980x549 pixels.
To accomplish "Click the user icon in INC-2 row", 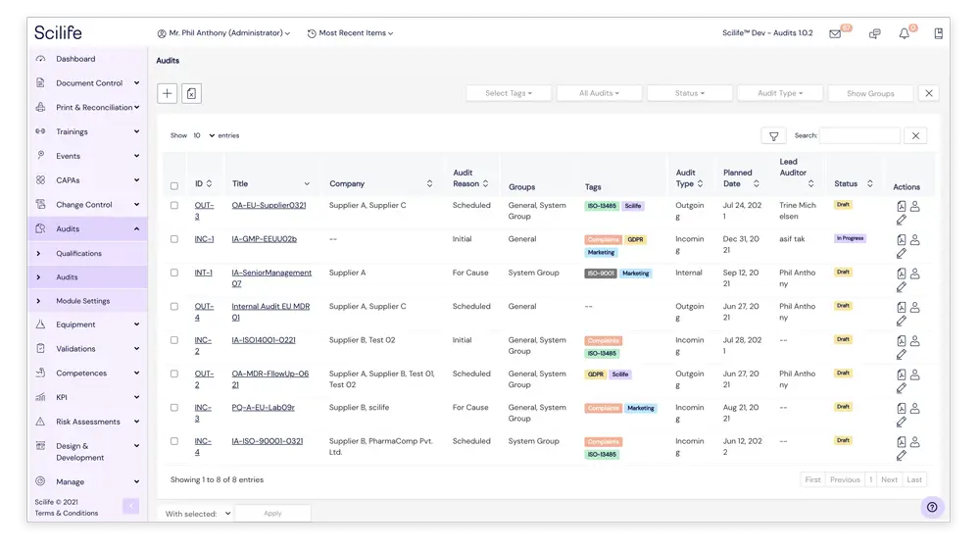I will (x=915, y=341).
